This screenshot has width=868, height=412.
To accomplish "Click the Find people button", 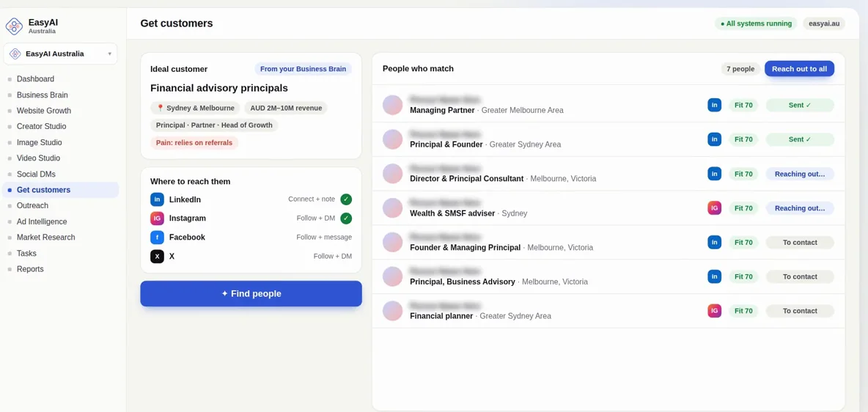I will (x=251, y=293).
